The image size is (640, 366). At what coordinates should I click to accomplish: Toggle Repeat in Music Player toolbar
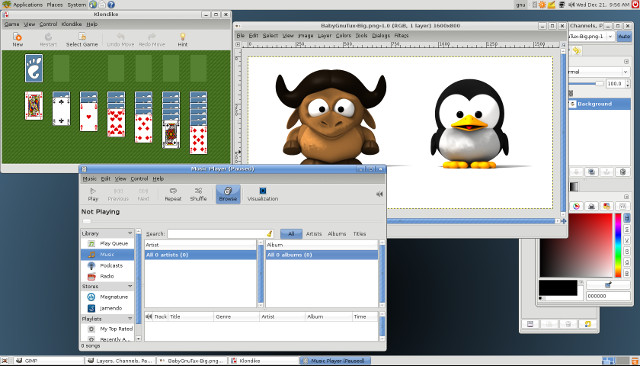(173, 194)
